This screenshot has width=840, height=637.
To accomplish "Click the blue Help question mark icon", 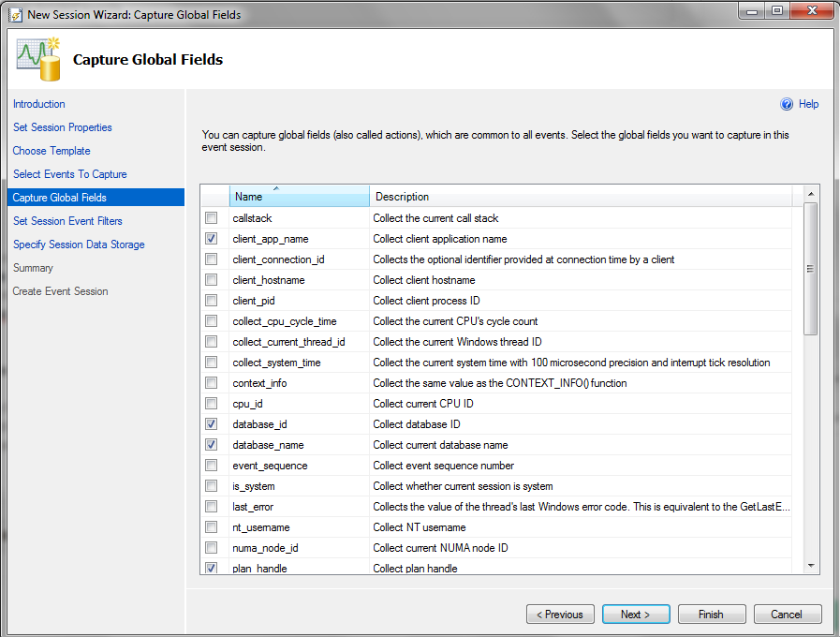I will tap(787, 104).
